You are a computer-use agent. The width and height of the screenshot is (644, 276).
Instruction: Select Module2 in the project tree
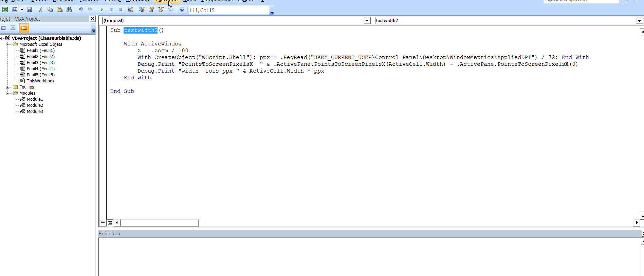(35, 105)
